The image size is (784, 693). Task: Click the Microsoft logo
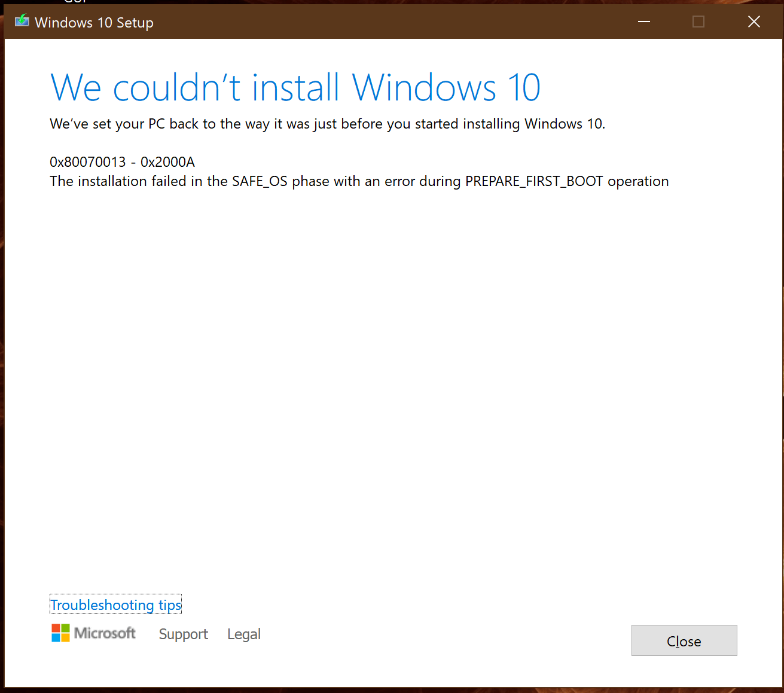click(x=94, y=633)
